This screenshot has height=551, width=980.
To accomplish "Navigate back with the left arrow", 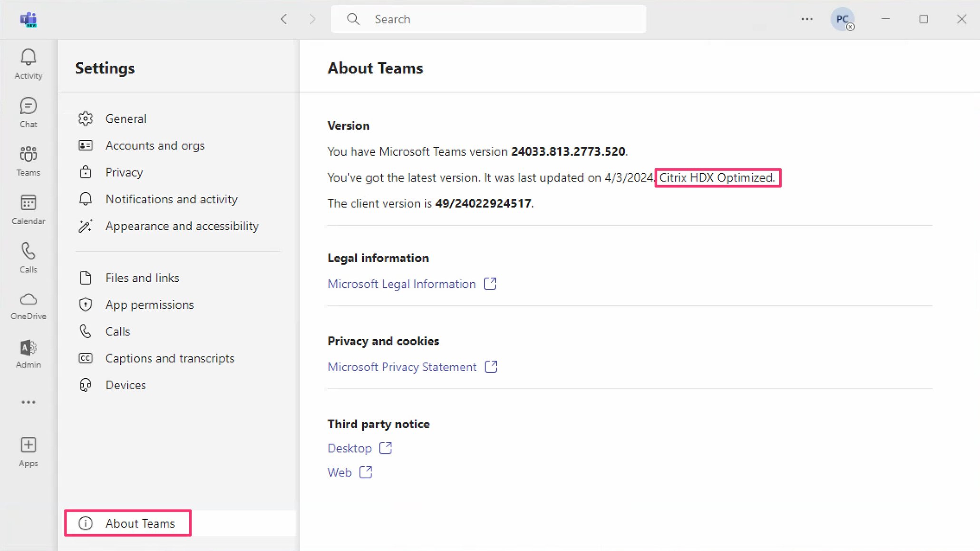I will point(284,19).
